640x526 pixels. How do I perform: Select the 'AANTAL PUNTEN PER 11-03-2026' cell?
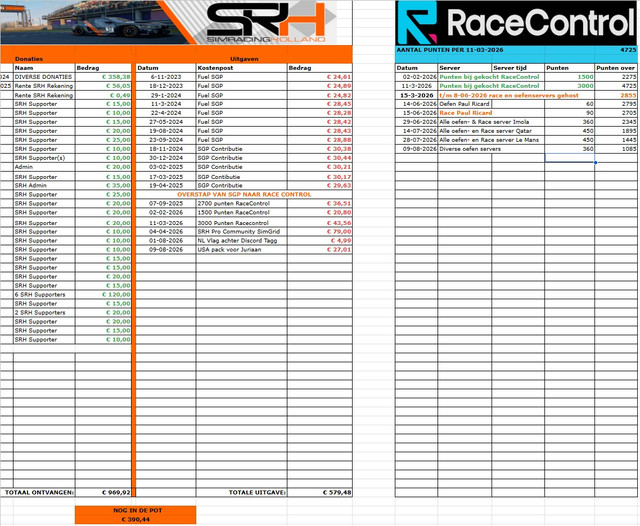(449, 50)
